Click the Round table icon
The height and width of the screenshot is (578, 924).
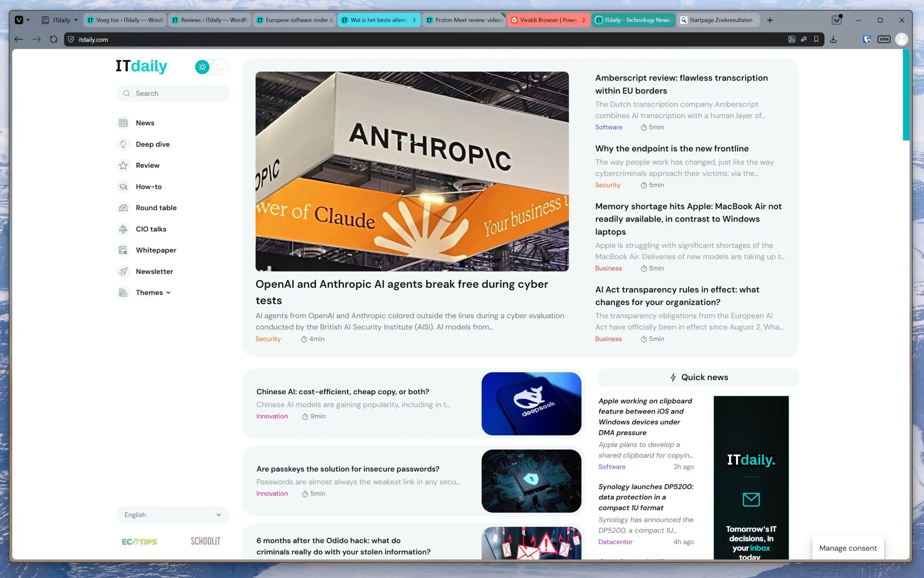coord(123,208)
